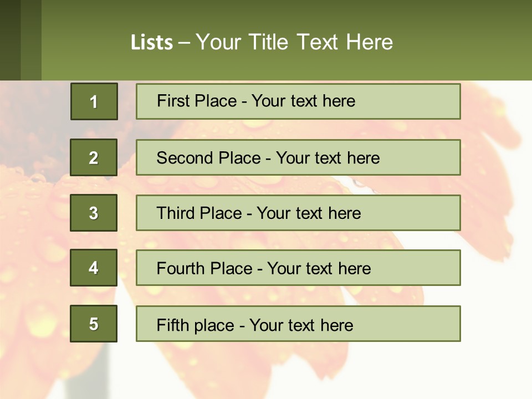The width and height of the screenshot is (532, 399).
Task: Click the number 3 box
Action: click(94, 213)
